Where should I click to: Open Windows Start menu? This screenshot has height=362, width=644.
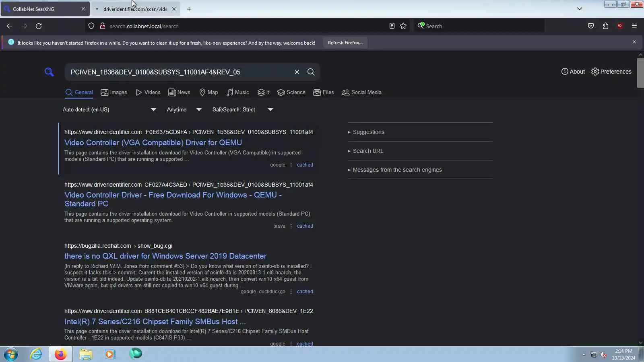(11, 354)
